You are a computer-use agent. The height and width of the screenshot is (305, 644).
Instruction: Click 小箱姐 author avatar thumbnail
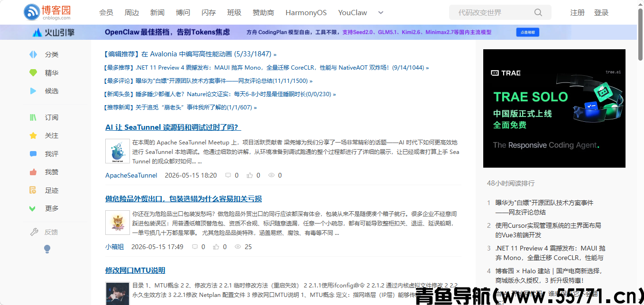click(x=118, y=223)
